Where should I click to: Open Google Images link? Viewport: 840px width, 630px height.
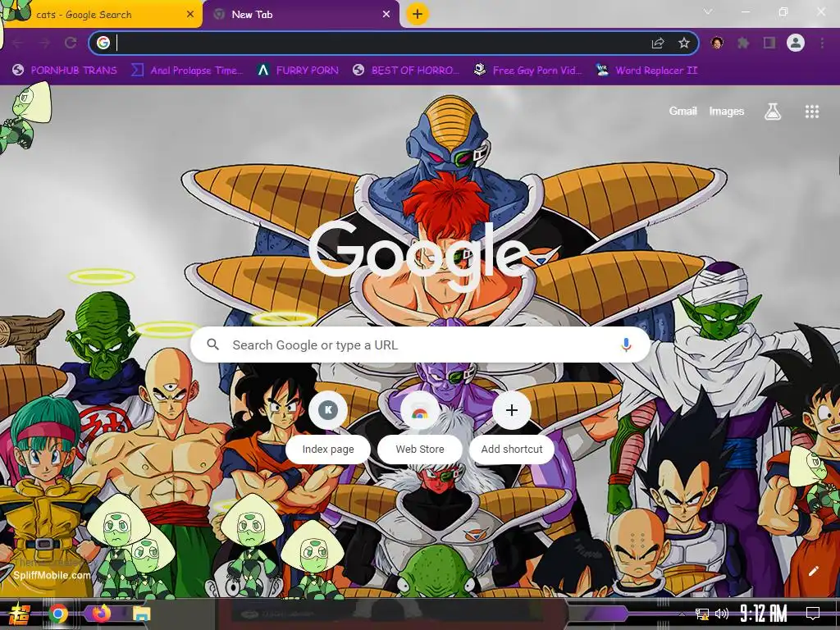(727, 112)
